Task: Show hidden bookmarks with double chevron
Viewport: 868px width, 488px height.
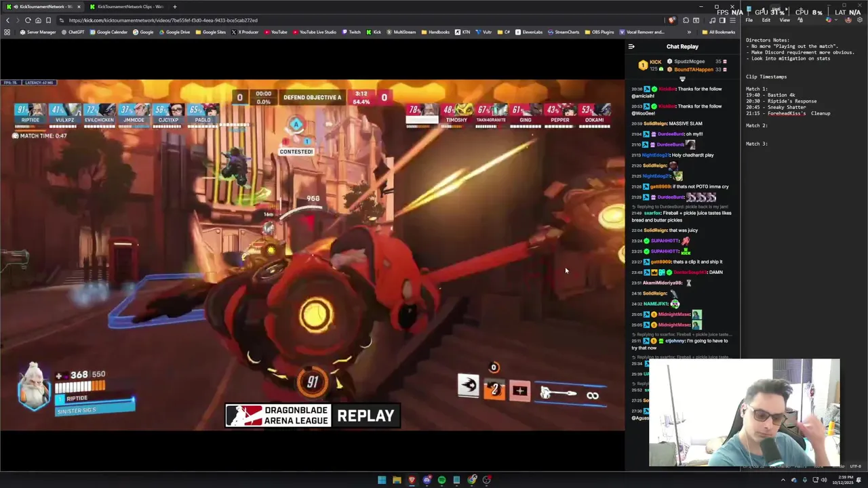Action: tap(689, 32)
